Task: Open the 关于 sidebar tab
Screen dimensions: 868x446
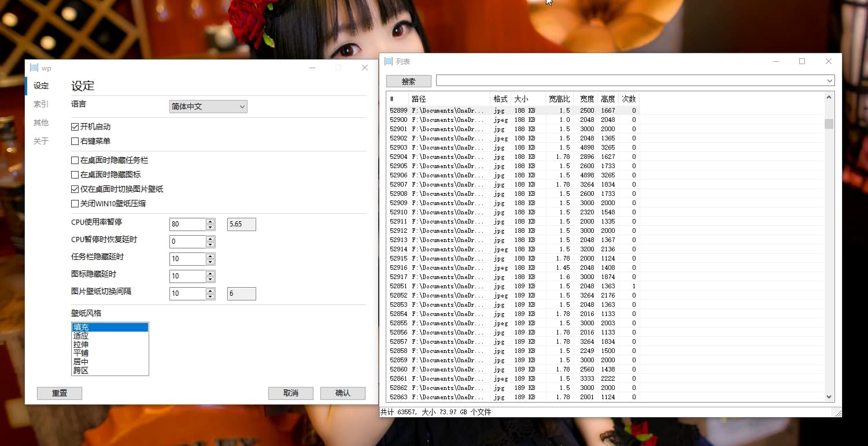Action: click(41, 142)
